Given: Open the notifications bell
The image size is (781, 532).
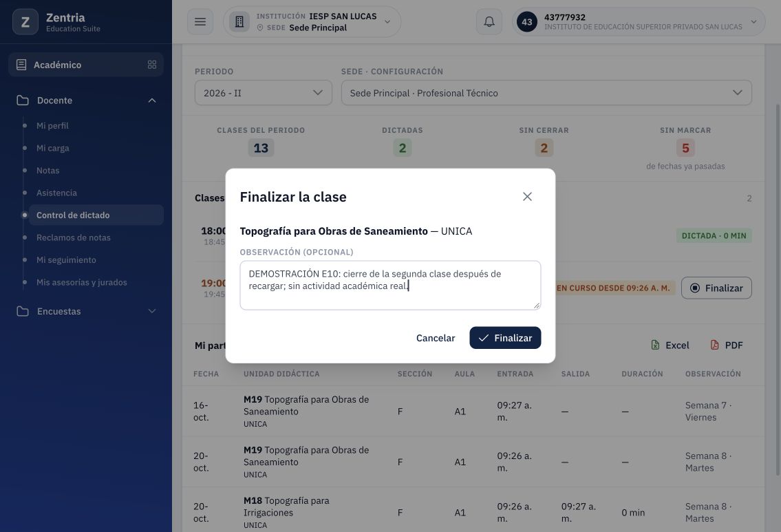Looking at the screenshot, I should point(489,22).
